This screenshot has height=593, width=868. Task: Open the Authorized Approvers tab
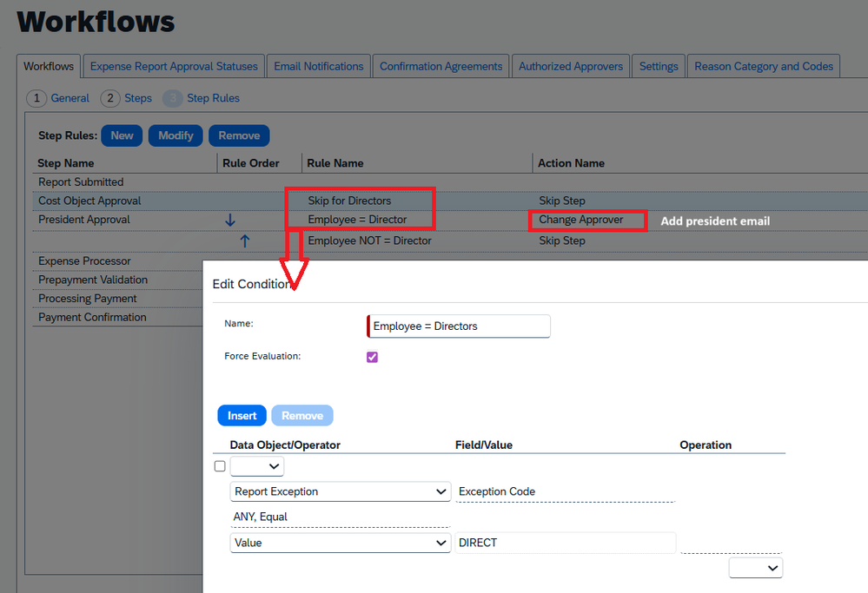tap(571, 66)
